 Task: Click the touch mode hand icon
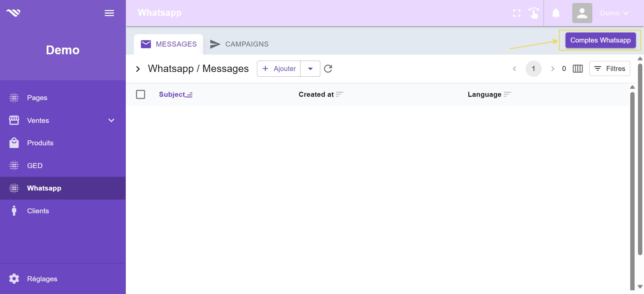(534, 13)
